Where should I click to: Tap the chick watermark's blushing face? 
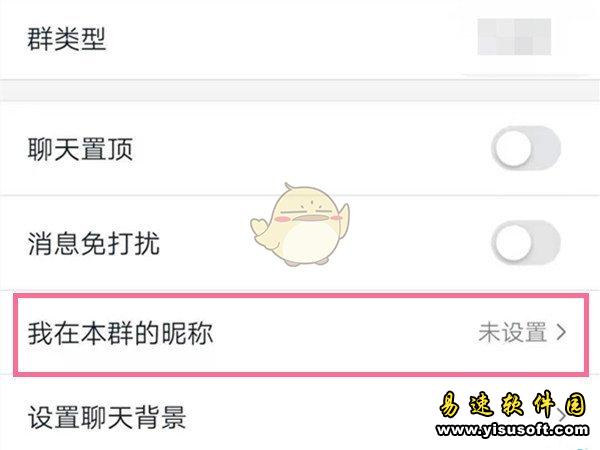point(308,214)
